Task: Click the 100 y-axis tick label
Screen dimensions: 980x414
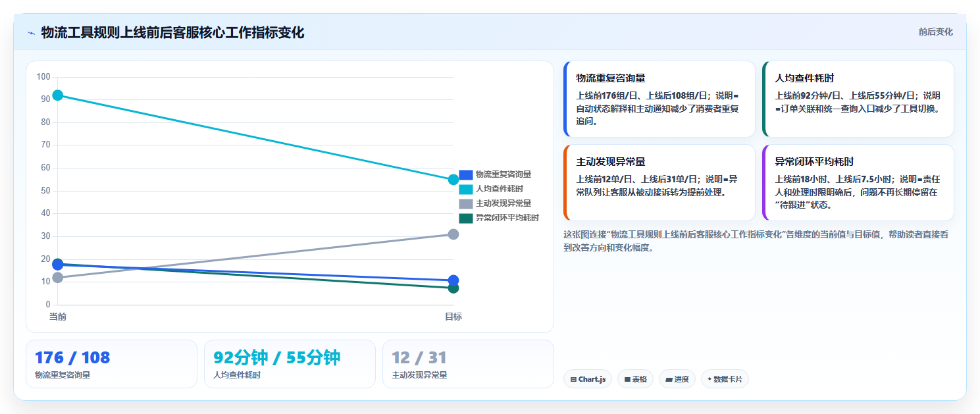Action: tap(43, 77)
